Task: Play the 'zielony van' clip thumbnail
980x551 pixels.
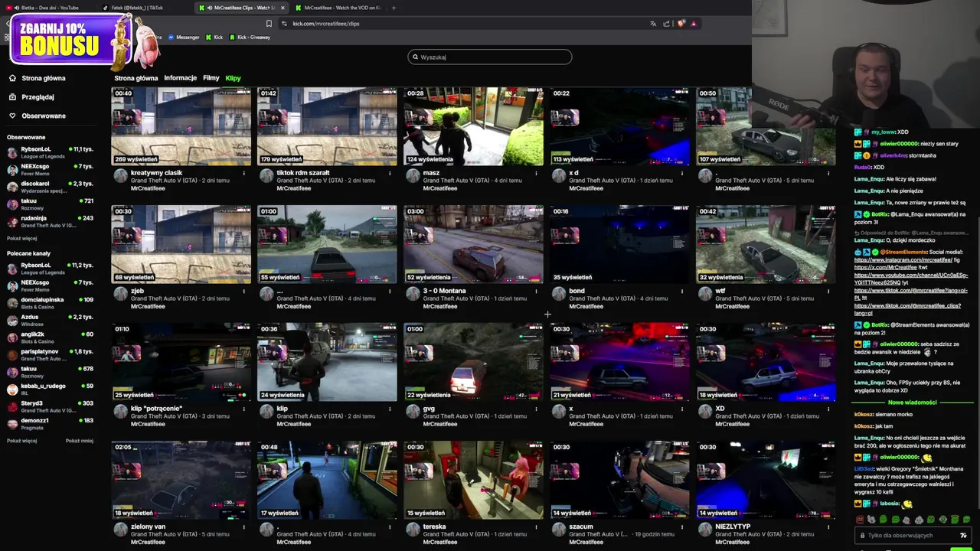Action: pos(181,480)
